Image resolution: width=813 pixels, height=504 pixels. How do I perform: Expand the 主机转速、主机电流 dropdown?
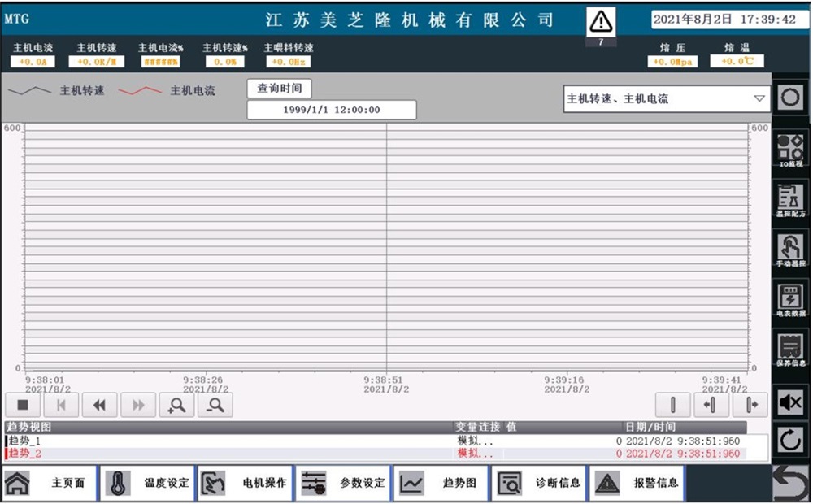coord(666,98)
